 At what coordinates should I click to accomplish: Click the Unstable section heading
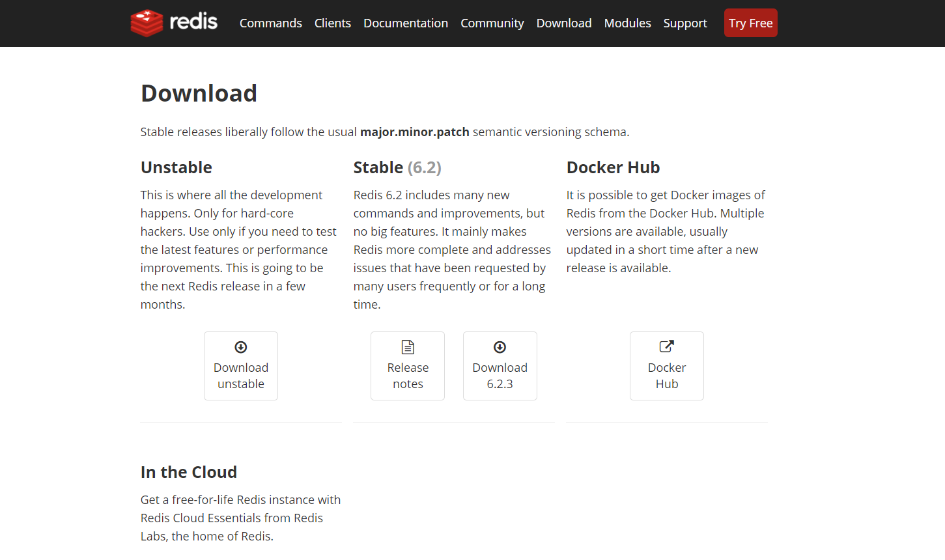pos(176,167)
